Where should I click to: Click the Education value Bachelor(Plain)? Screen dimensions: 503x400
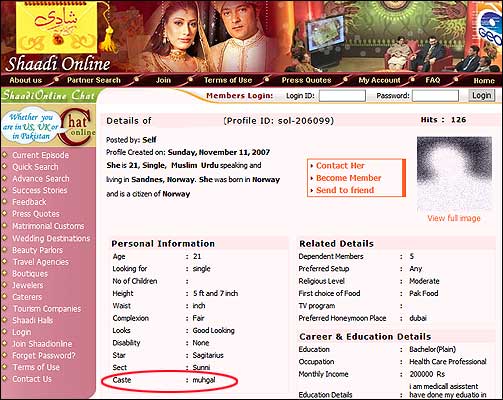432,349
